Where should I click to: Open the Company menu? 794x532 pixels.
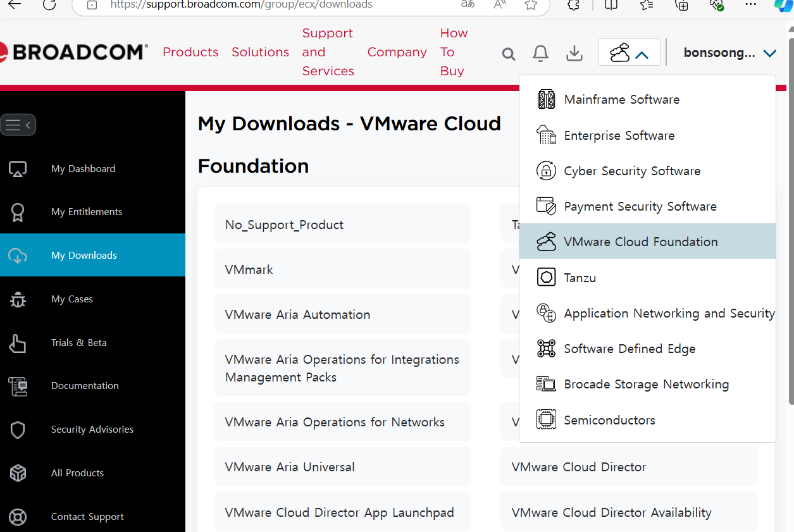pos(397,52)
